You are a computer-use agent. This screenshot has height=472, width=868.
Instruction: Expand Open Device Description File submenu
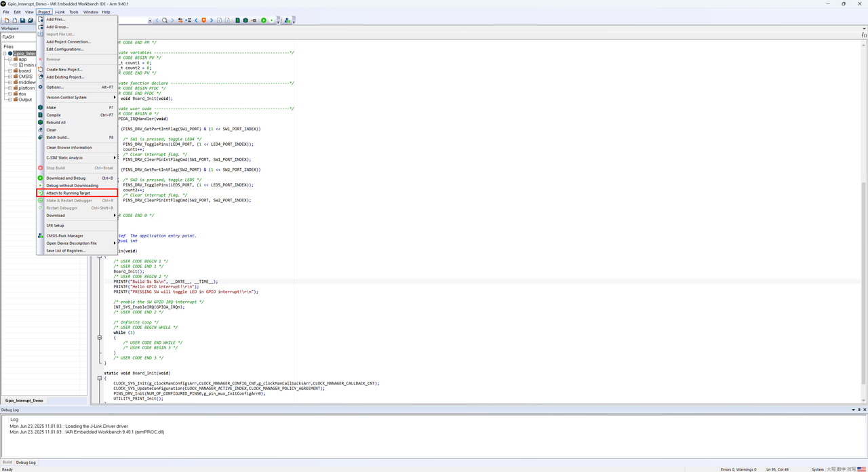pyautogui.click(x=77, y=243)
